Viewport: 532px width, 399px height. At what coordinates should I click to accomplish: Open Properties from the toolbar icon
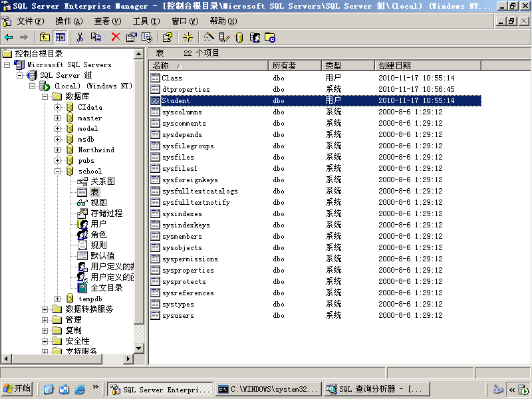[x=131, y=37]
